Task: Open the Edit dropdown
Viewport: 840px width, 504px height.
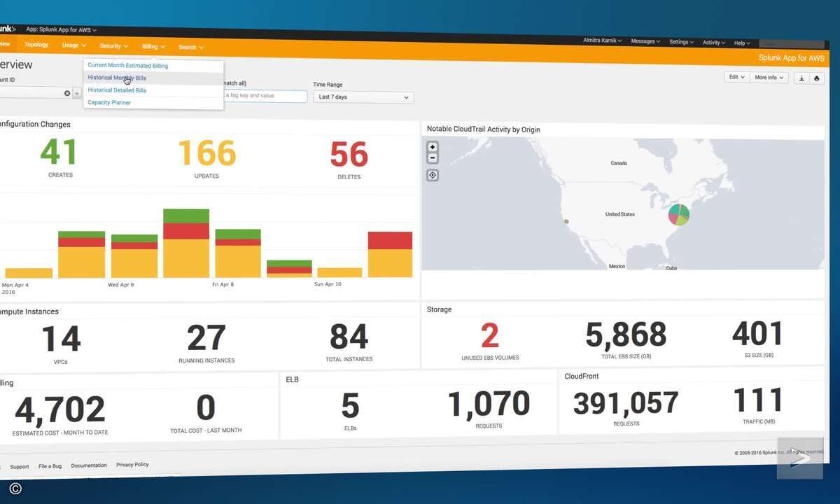Action: (736, 77)
